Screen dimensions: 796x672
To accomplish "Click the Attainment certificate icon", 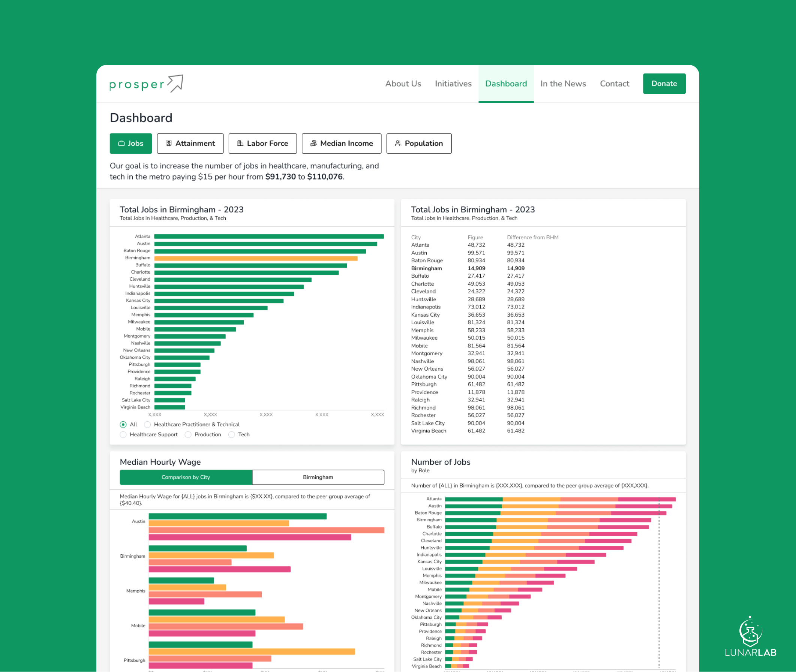I will pos(168,143).
